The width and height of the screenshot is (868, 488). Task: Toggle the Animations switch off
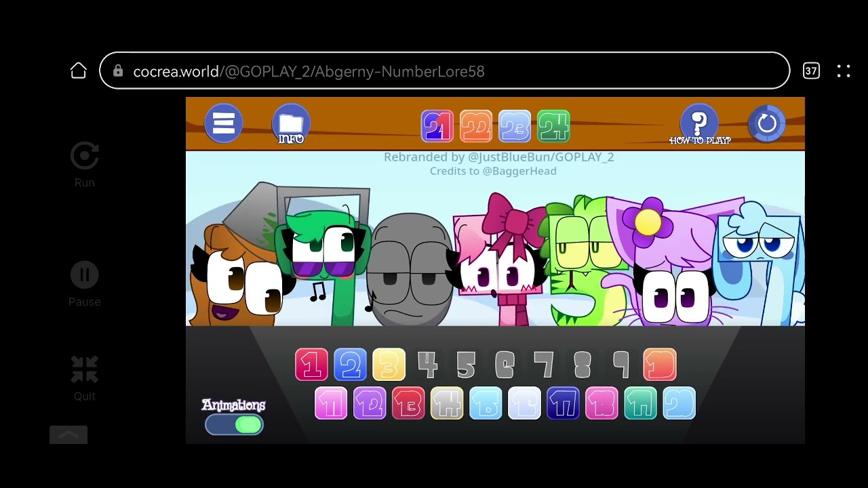click(234, 425)
